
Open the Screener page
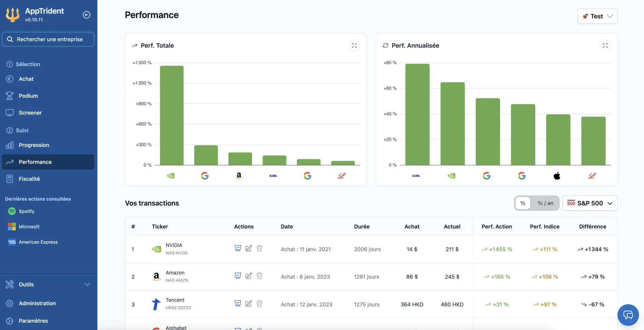click(x=48, y=113)
